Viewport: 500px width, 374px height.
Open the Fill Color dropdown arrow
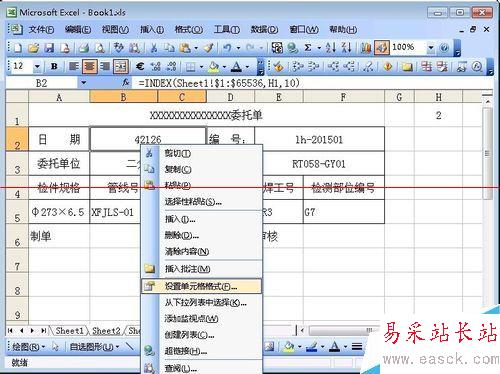click(224, 67)
